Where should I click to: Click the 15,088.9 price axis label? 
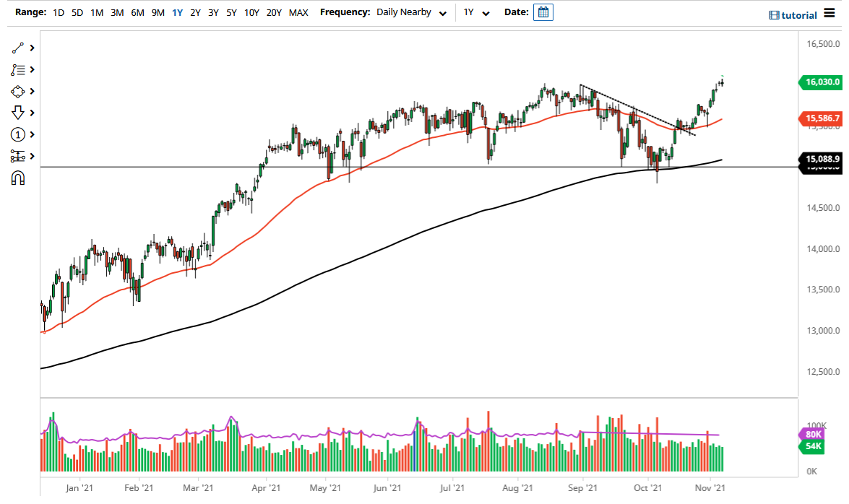pos(822,158)
